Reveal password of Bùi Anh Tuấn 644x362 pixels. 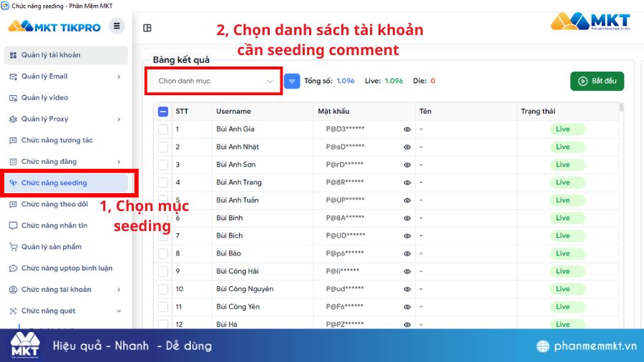(x=407, y=200)
